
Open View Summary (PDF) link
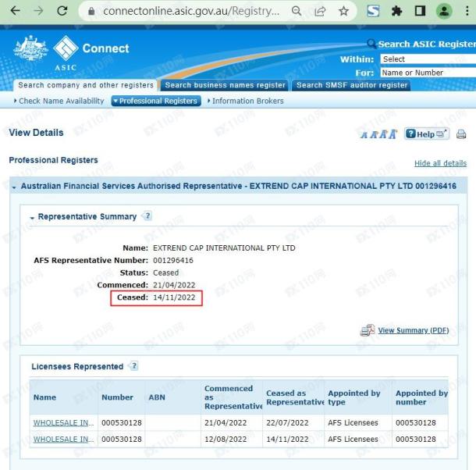(414, 330)
